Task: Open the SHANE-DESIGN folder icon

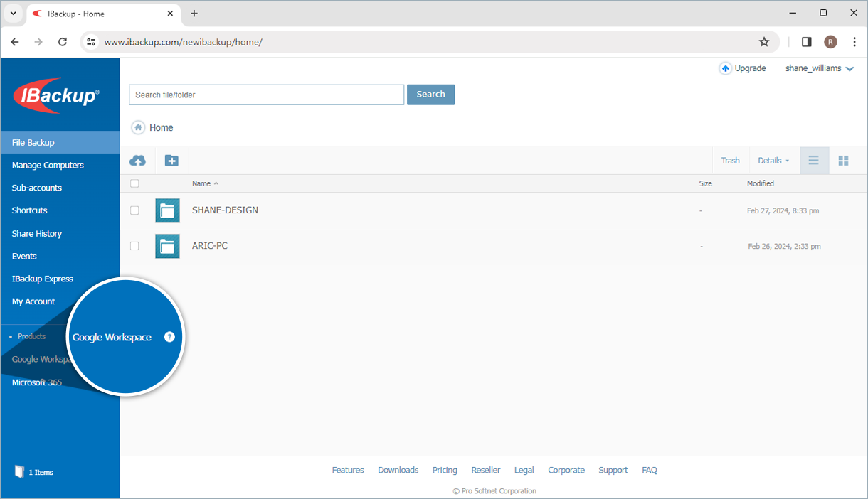Action: point(167,210)
